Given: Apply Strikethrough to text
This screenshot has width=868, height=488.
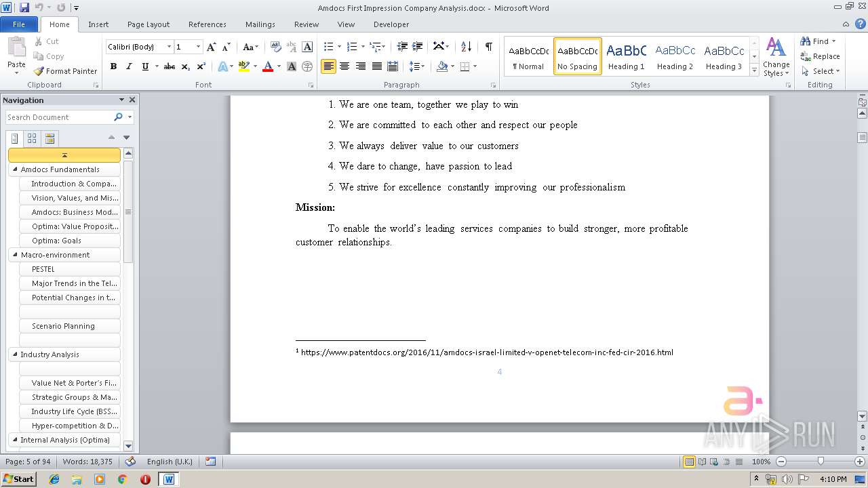Looking at the screenshot, I should [x=170, y=66].
